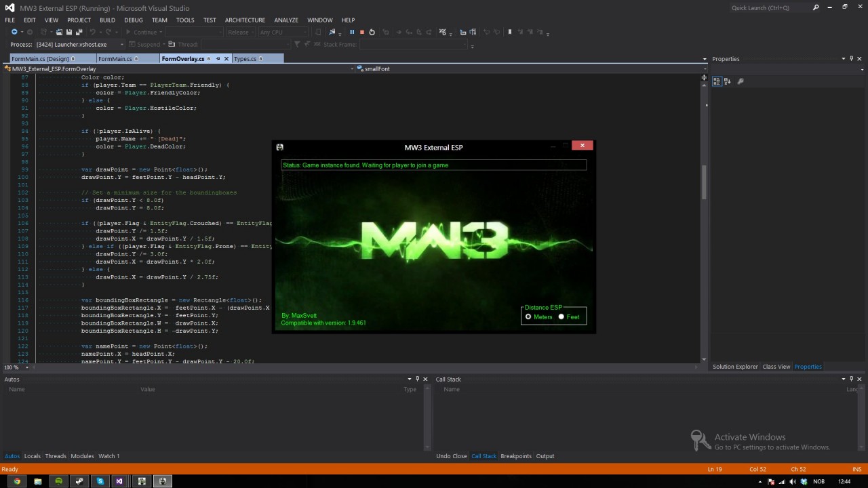
Task: Pin the Properties panel
Action: (x=852, y=59)
